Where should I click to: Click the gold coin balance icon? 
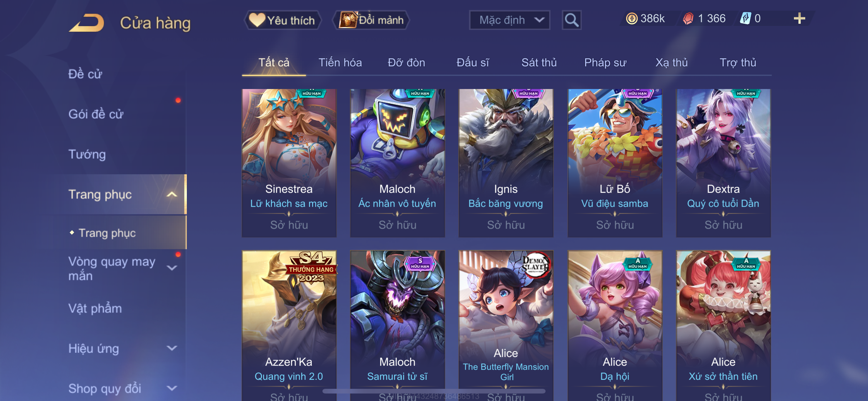tap(631, 18)
